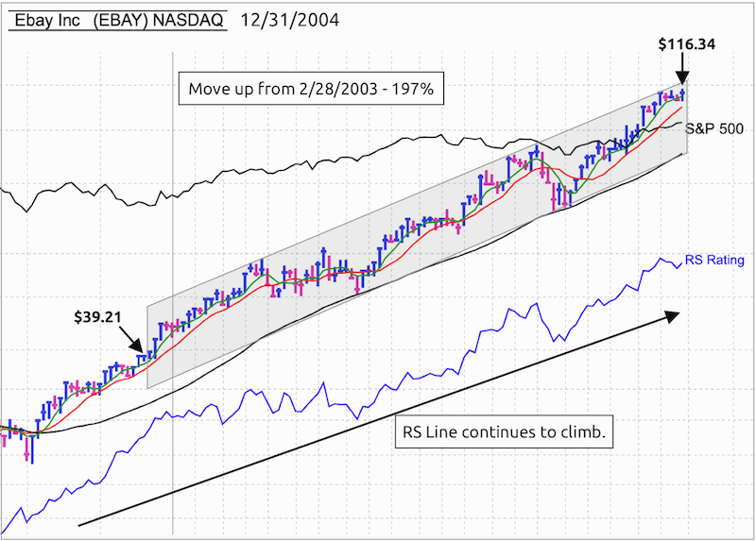The width and height of the screenshot is (756, 541).
Task: Click the RS Rating label
Action: [714, 261]
